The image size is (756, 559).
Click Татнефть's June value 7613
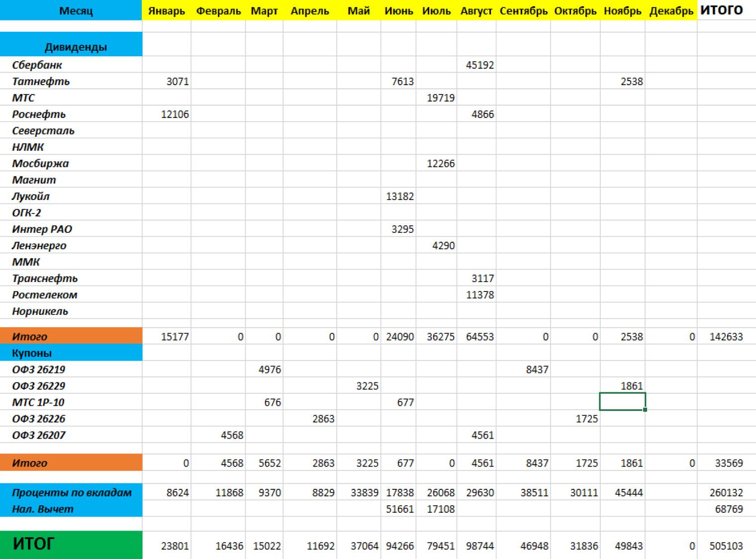402,81
